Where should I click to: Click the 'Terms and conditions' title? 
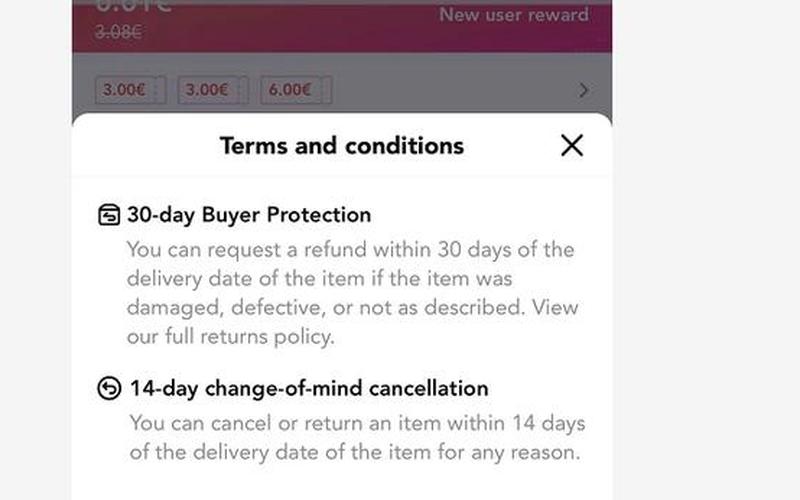click(x=342, y=145)
